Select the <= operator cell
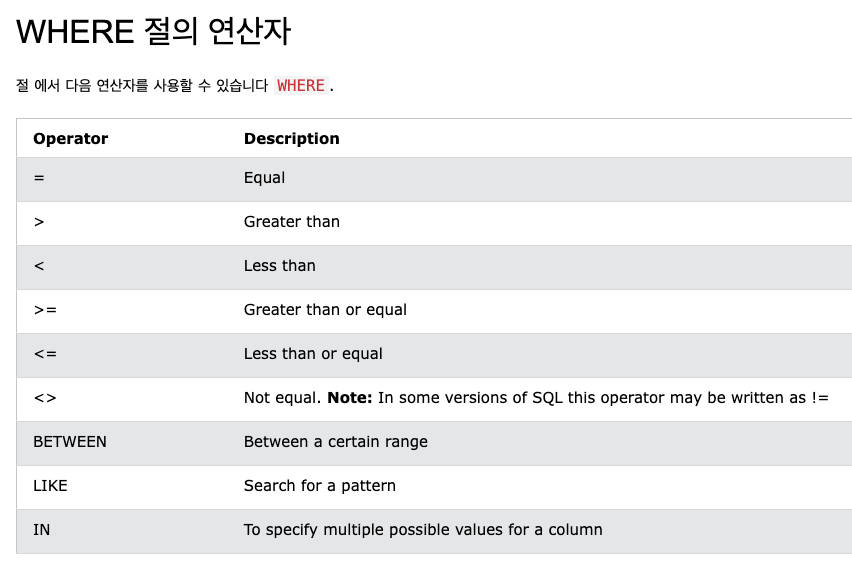852x566 pixels. [45, 354]
